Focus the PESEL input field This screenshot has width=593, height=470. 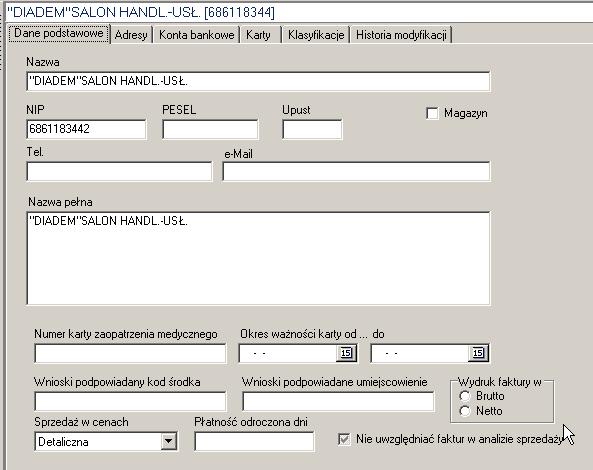click(210, 129)
